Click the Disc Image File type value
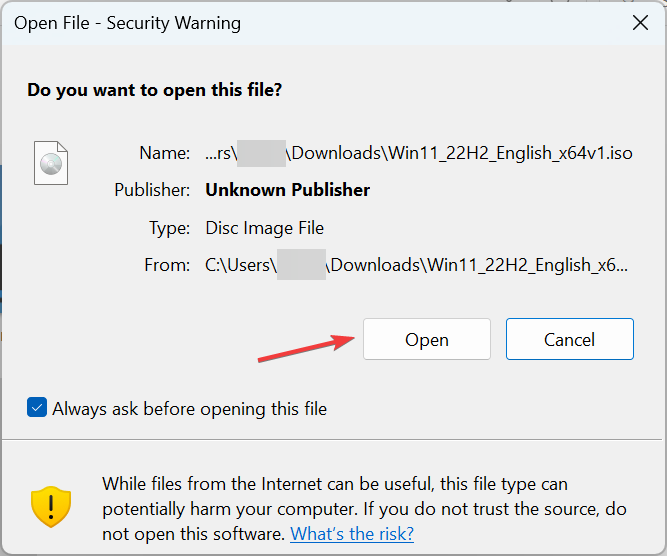 pos(264,228)
